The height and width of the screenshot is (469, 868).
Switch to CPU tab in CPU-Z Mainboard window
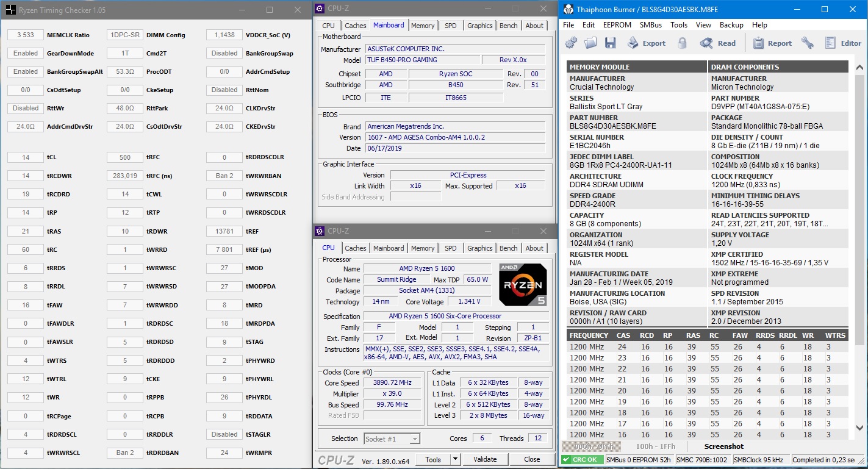328,26
